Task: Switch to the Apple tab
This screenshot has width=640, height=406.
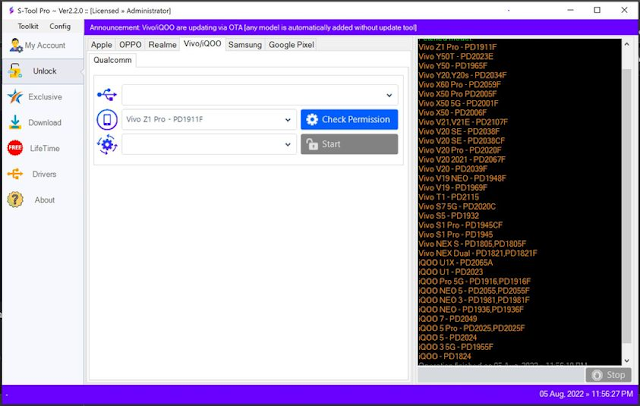Action: [x=101, y=44]
